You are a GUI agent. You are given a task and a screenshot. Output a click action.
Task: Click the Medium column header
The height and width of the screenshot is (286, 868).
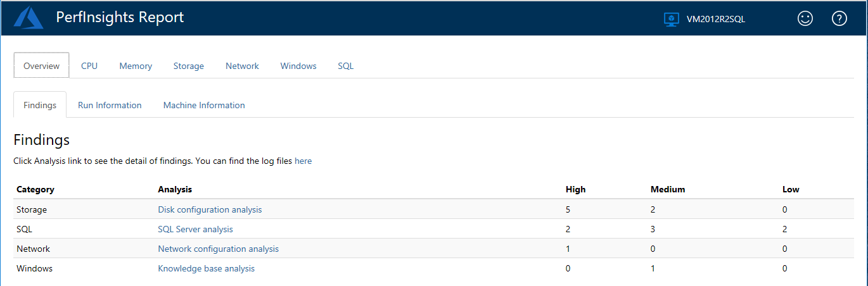click(x=668, y=189)
